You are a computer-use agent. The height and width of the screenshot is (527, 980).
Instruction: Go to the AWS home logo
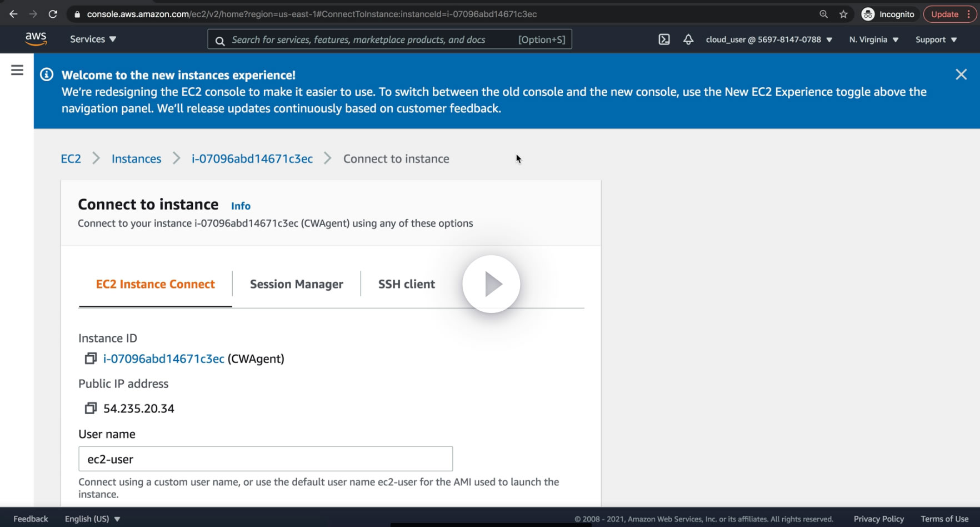[x=36, y=39]
